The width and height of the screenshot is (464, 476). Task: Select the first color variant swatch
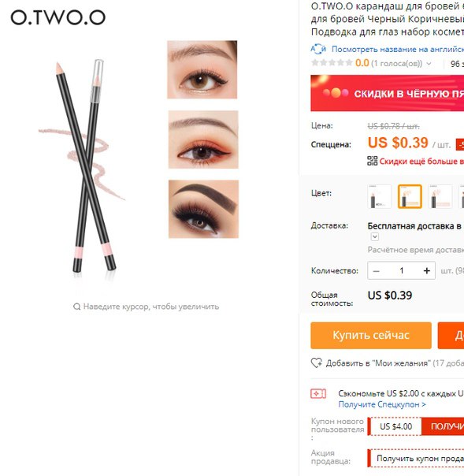pyautogui.click(x=380, y=196)
